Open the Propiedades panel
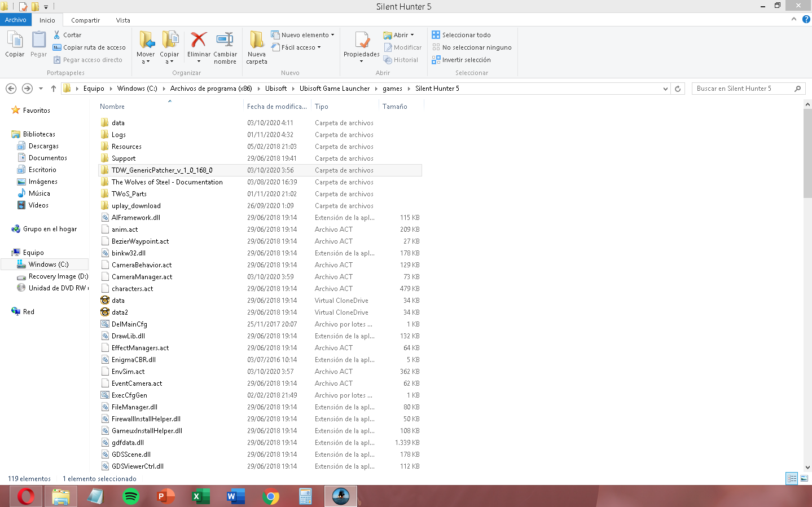The height and width of the screenshot is (507, 812). tap(362, 47)
